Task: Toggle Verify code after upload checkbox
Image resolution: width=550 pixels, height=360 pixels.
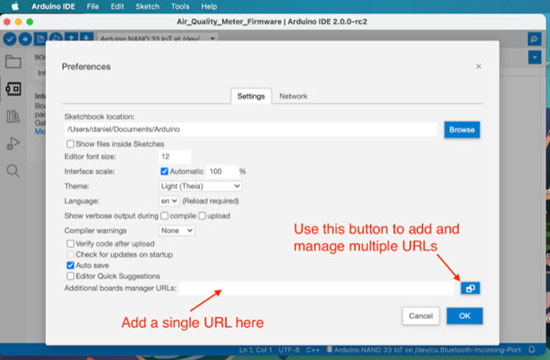Action: click(x=70, y=244)
